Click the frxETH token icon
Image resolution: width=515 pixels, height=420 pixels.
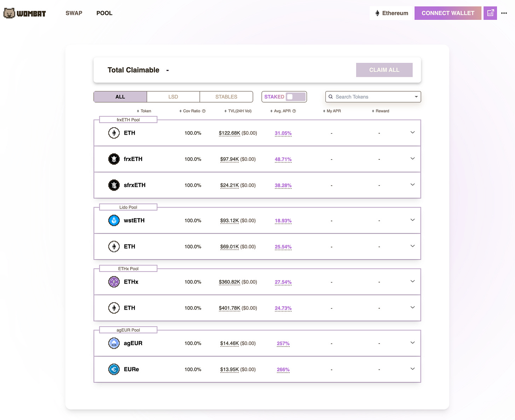114,159
